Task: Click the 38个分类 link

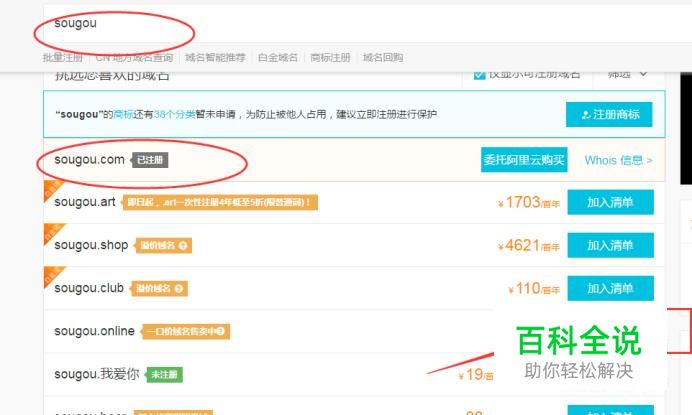Action: tap(174, 115)
